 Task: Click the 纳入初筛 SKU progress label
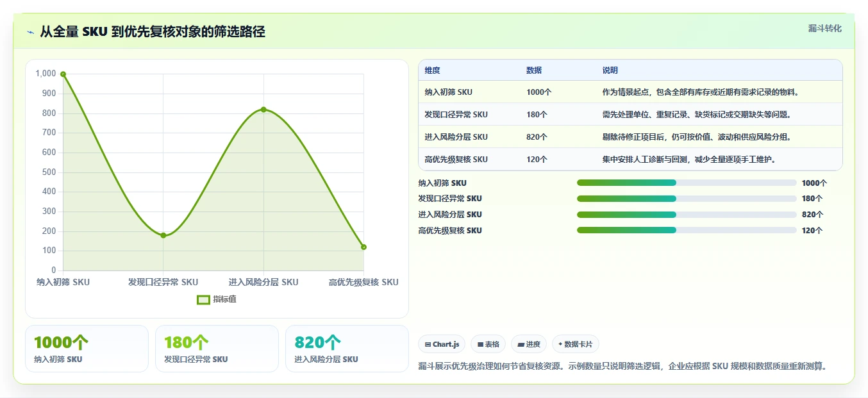[442, 183]
